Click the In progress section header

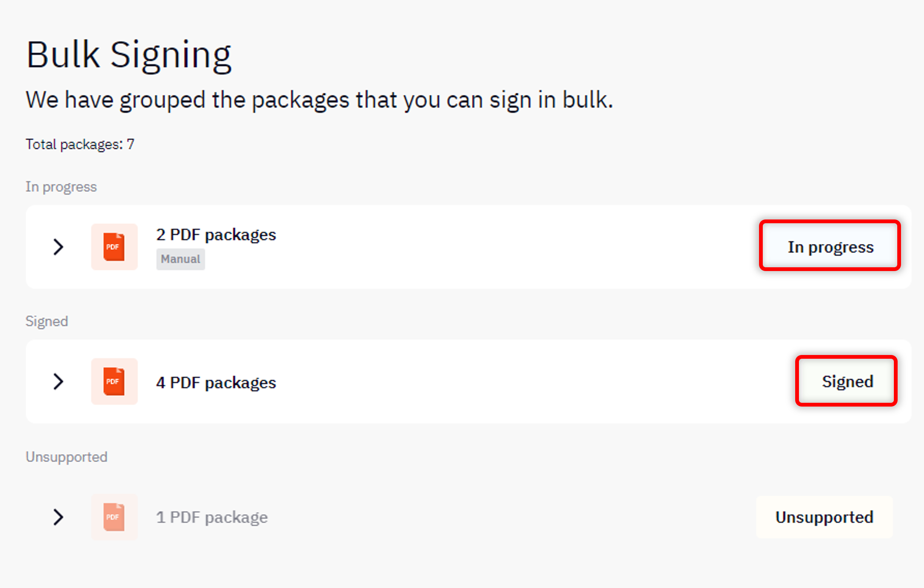[x=61, y=187]
